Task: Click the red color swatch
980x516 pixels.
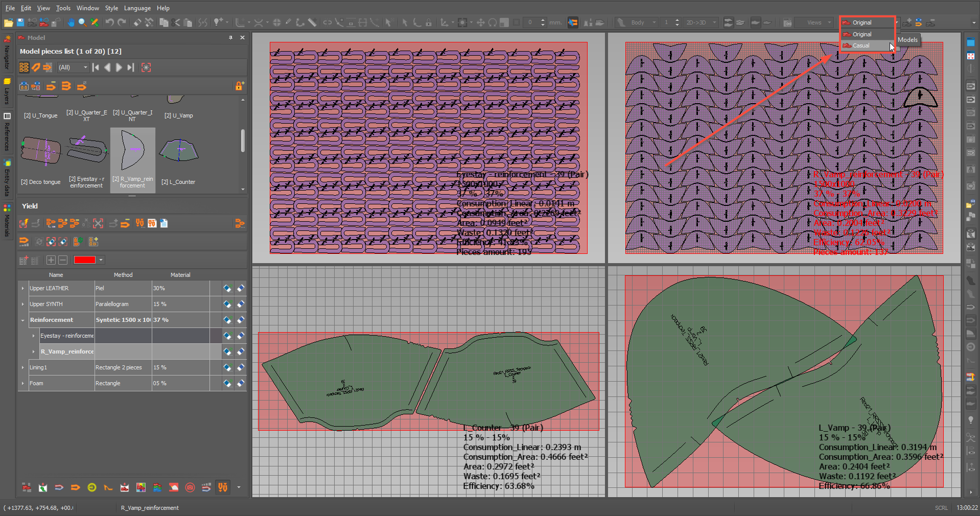Action: pos(84,260)
